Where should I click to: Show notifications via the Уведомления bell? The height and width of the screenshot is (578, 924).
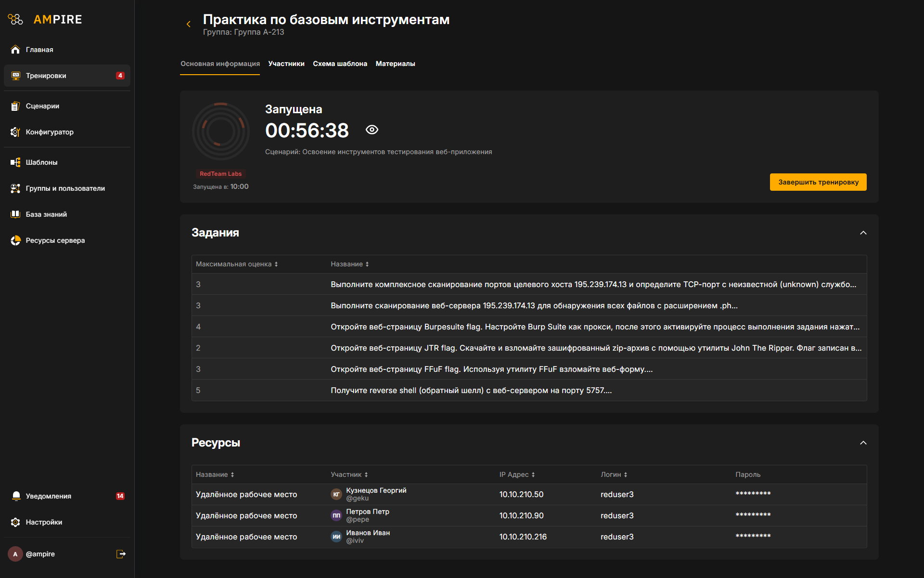pos(16,496)
